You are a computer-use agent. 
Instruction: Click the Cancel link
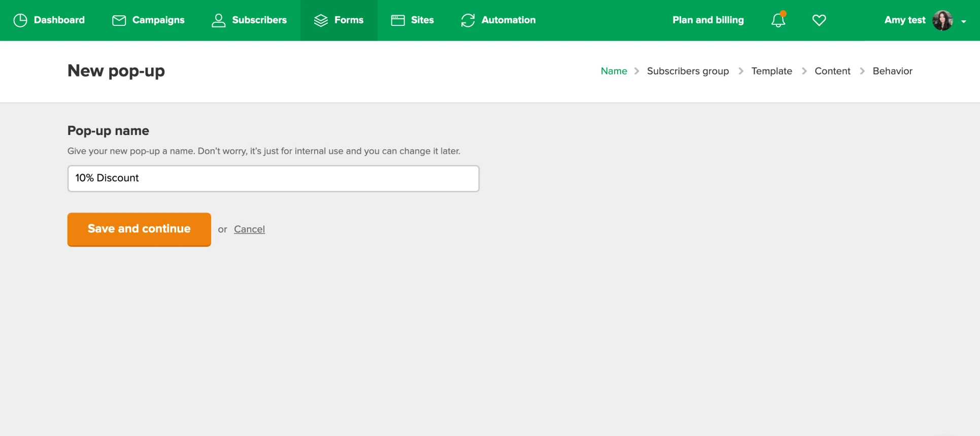click(249, 229)
